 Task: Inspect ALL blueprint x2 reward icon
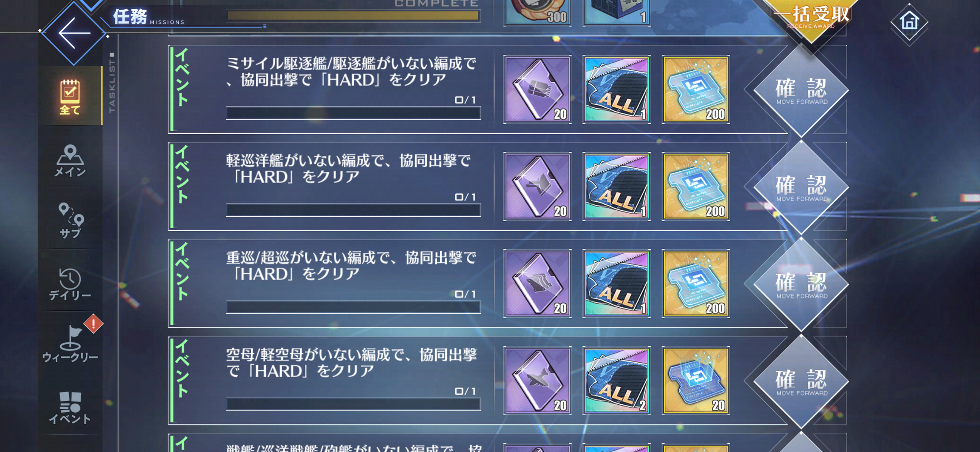pos(617,380)
